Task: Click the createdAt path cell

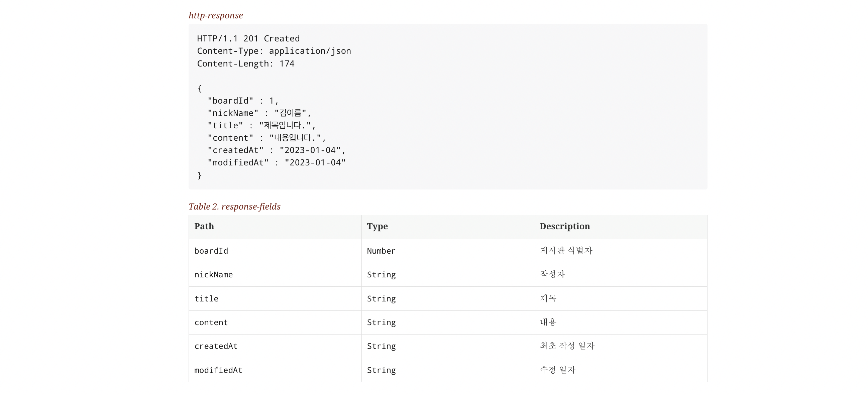Action: 216,346
